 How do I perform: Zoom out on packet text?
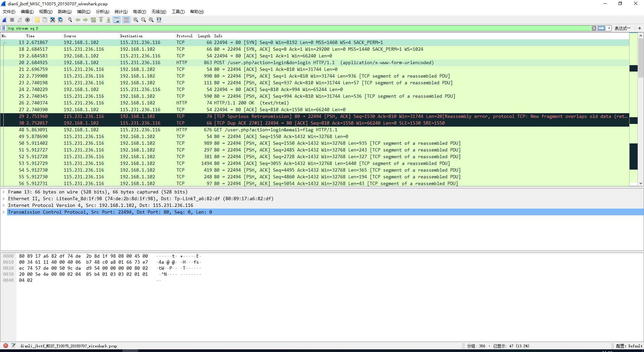(x=144, y=20)
